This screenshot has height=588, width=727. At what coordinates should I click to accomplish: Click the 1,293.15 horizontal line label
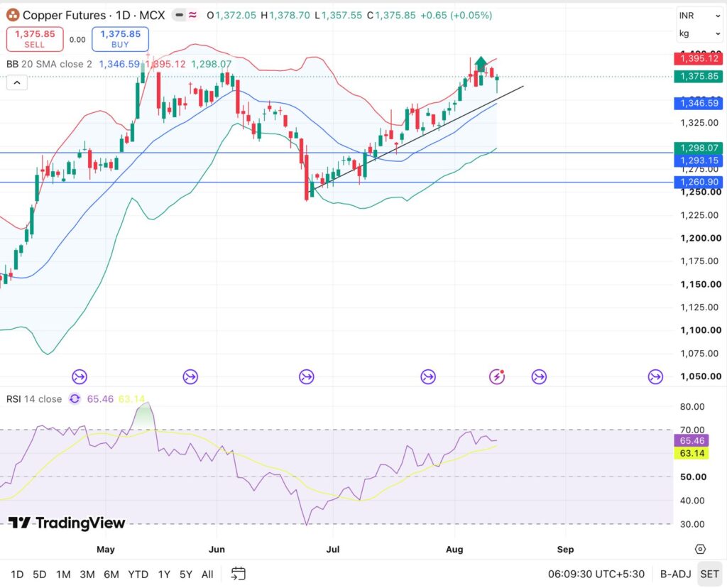[699, 160]
